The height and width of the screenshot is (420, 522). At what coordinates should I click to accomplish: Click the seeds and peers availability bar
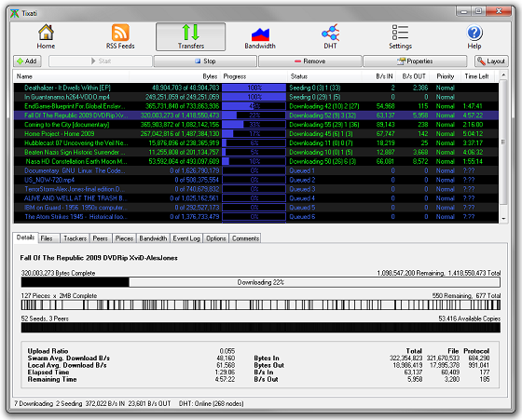[261, 328]
